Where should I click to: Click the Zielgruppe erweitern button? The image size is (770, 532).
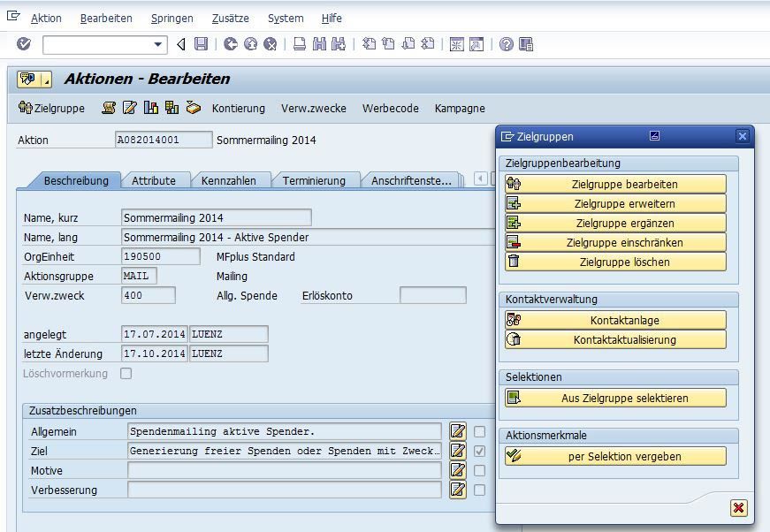(x=615, y=203)
